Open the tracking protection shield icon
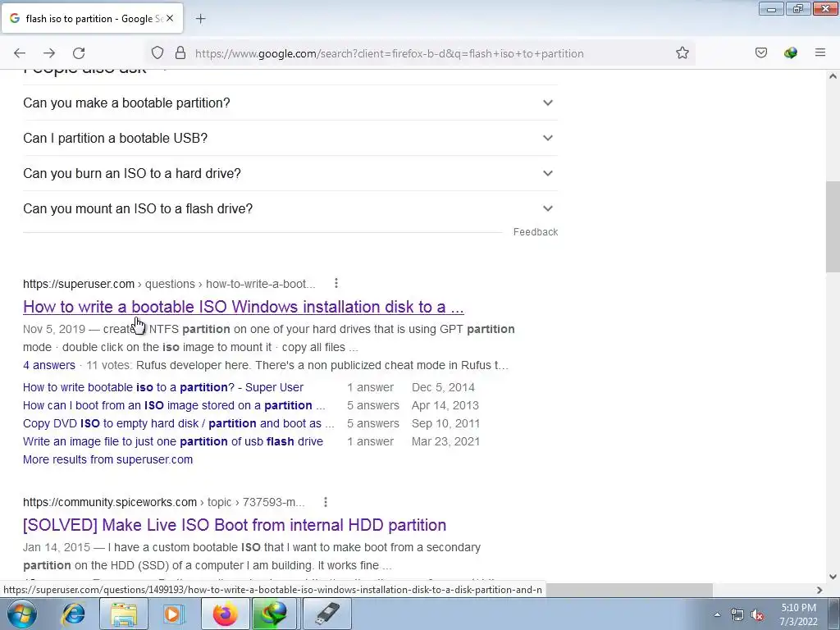The image size is (840, 630). point(157,53)
